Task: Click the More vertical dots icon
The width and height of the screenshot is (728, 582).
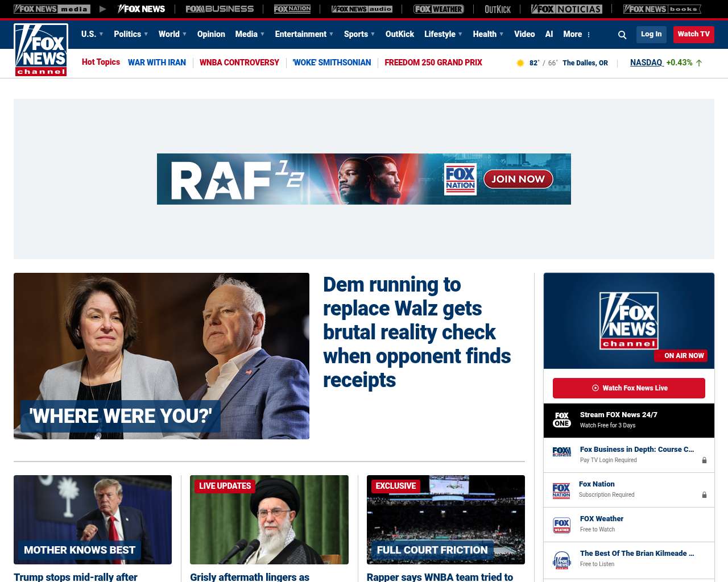Action: coord(589,35)
